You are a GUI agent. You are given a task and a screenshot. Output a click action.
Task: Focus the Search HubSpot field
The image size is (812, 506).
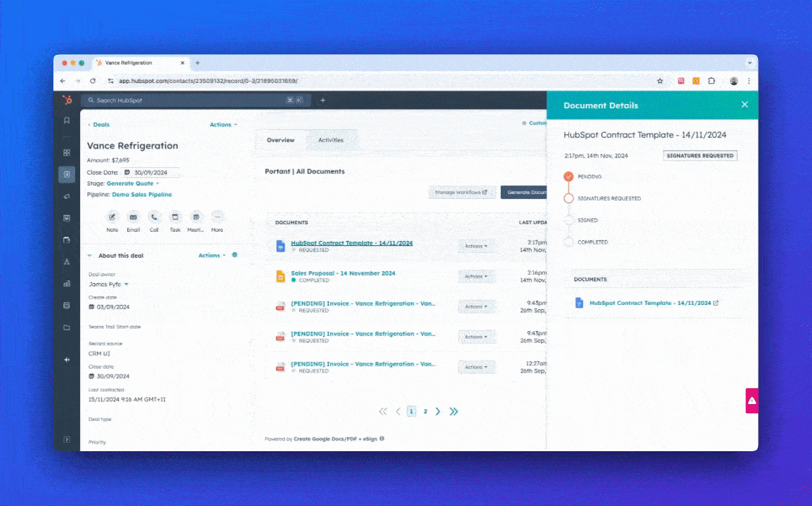[196, 100]
